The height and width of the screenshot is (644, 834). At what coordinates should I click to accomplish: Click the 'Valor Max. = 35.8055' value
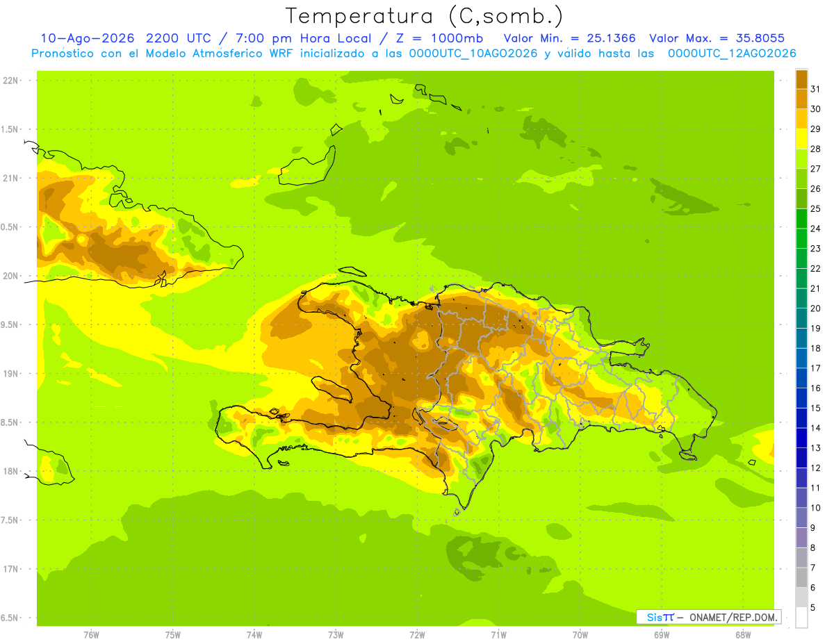(717, 38)
